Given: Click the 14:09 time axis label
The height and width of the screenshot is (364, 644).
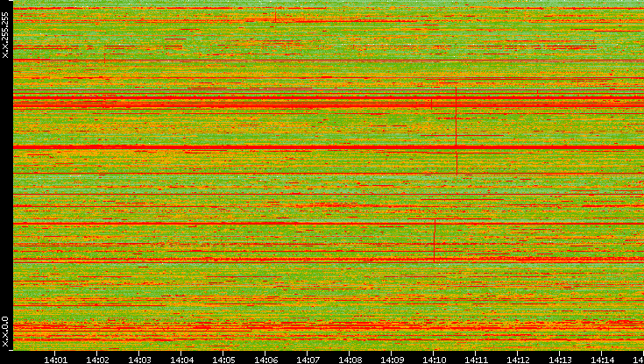Looking at the screenshot, I should (x=392, y=360).
